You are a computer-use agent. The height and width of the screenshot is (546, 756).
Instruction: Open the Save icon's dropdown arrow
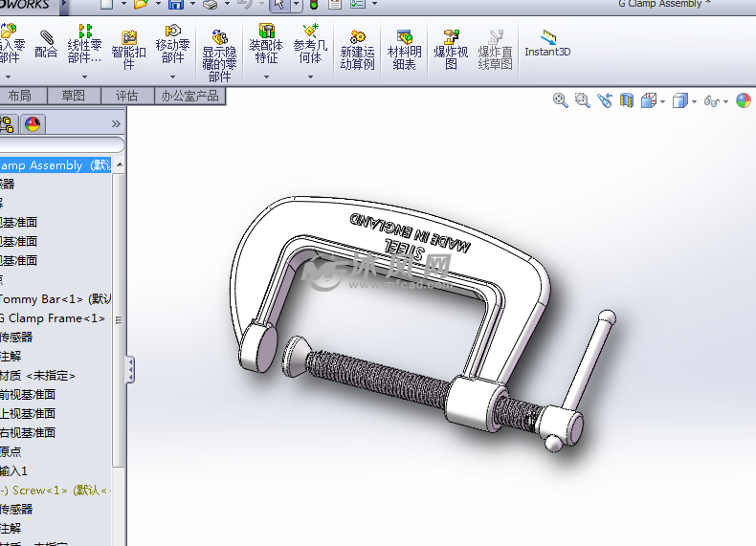click(x=193, y=4)
